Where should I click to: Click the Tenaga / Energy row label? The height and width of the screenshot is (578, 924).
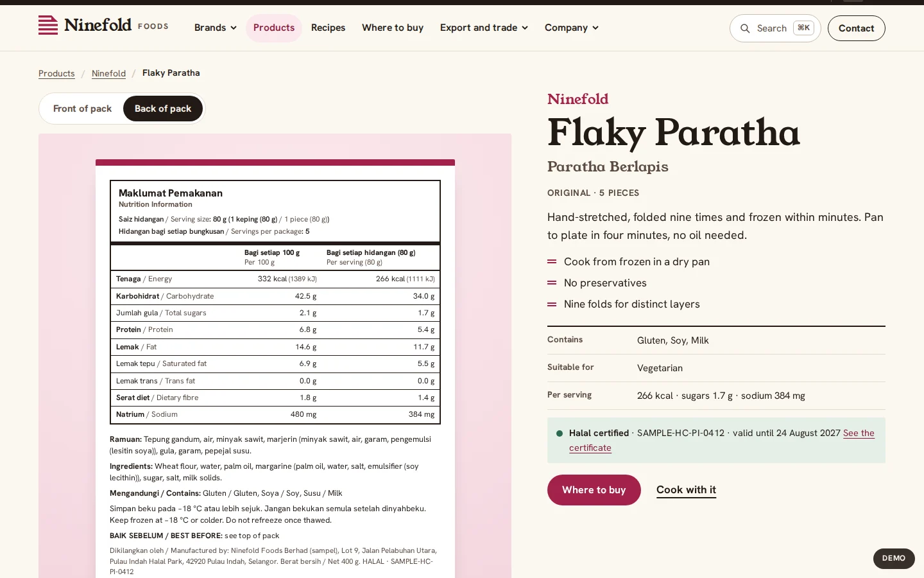coord(144,279)
